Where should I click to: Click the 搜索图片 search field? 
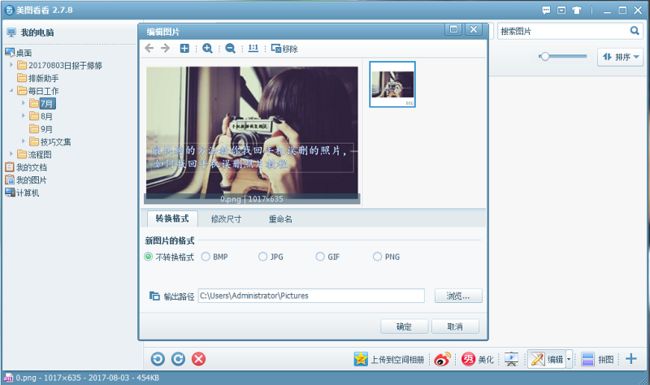tap(563, 31)
